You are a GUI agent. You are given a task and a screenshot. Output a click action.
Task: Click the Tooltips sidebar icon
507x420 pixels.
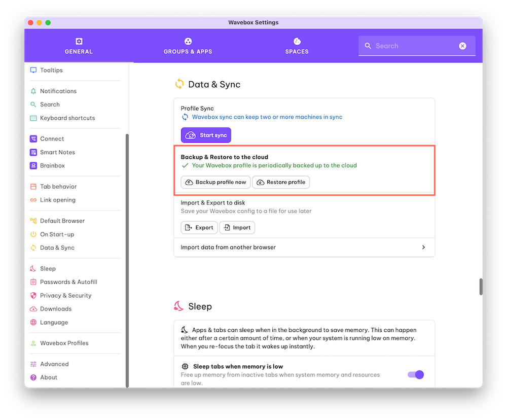point(32,70)
